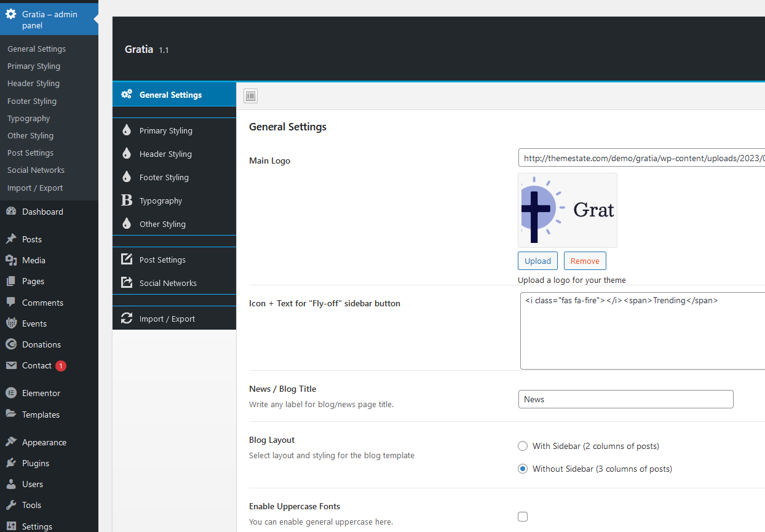Open the Typography panel tab
Screen dimensions: 765x532
175,200
